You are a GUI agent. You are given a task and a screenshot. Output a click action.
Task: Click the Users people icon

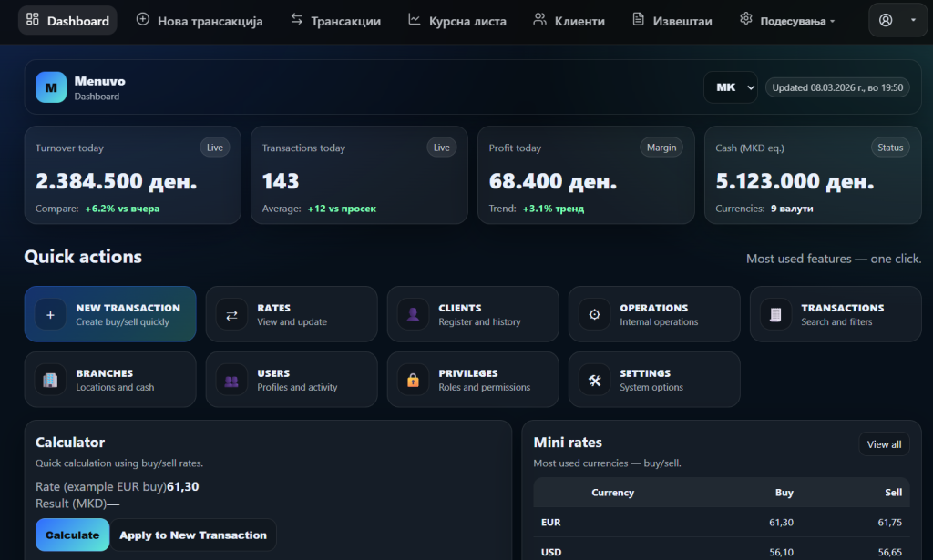tap(231, 381)
